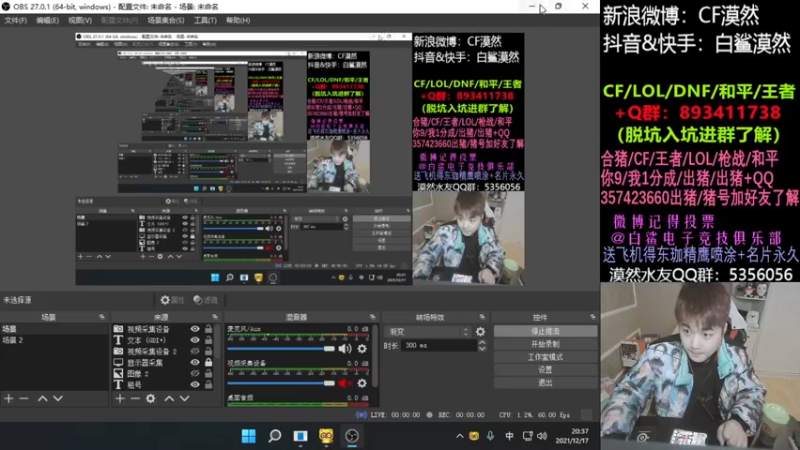Viewport: 800px width, 450px height.
Task: Click 停止推流 to stop streaming
Action: point(545,332)
